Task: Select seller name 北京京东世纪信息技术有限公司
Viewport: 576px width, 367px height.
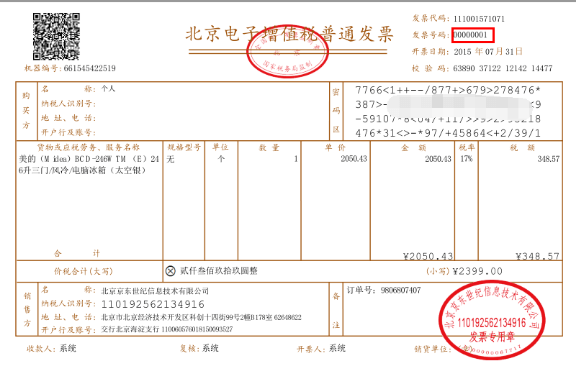Action: [155, 291]
